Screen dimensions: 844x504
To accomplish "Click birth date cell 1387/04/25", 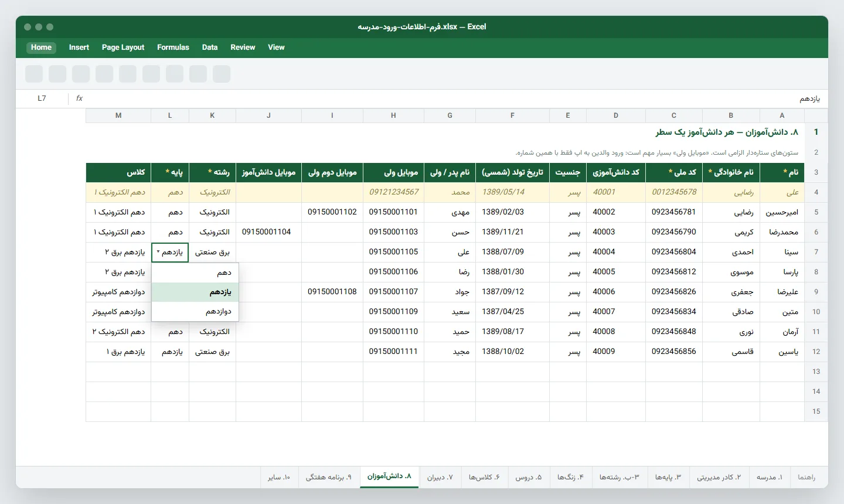I will coord(512,312).
